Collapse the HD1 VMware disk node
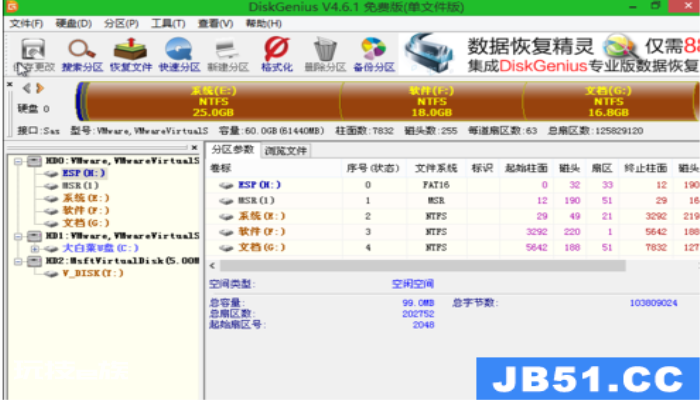700x400 pixels. (18, 236)
